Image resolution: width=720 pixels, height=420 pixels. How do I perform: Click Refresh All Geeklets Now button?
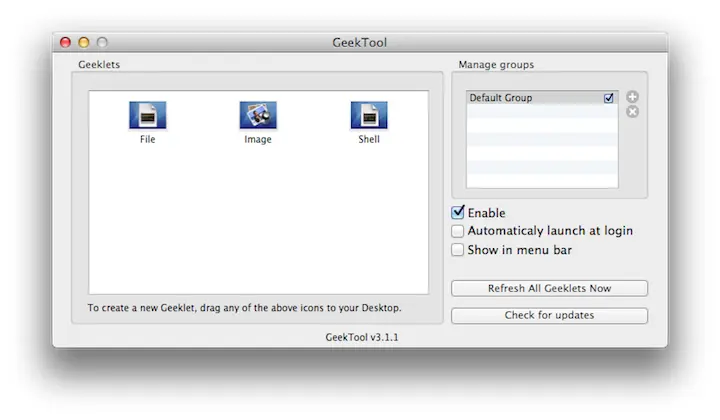click(x=549, y=288)
